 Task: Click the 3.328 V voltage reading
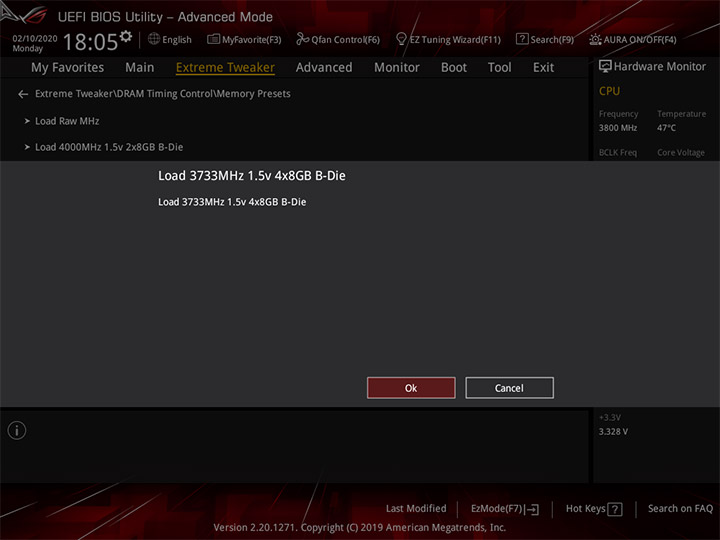pyautogui.click(x=613, y=432)
